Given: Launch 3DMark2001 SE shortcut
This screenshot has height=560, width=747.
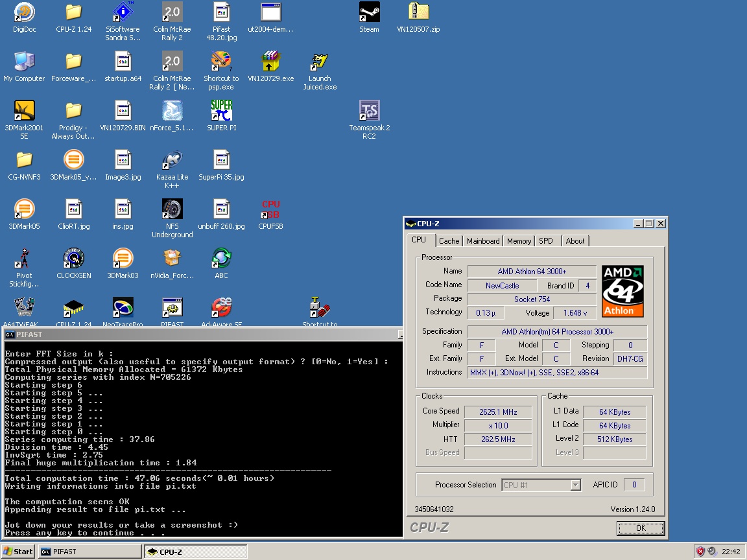Looking at the screenshot, I should pos(24,120).
